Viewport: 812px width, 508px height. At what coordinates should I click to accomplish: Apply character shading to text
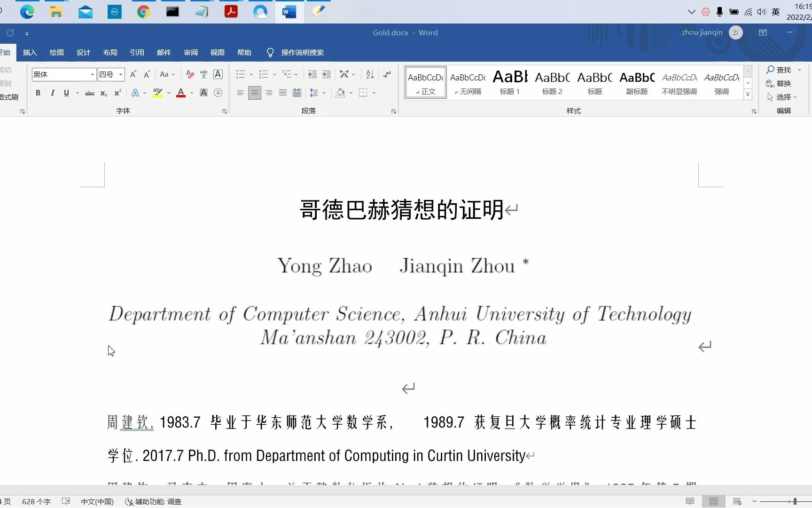(203, 93)
